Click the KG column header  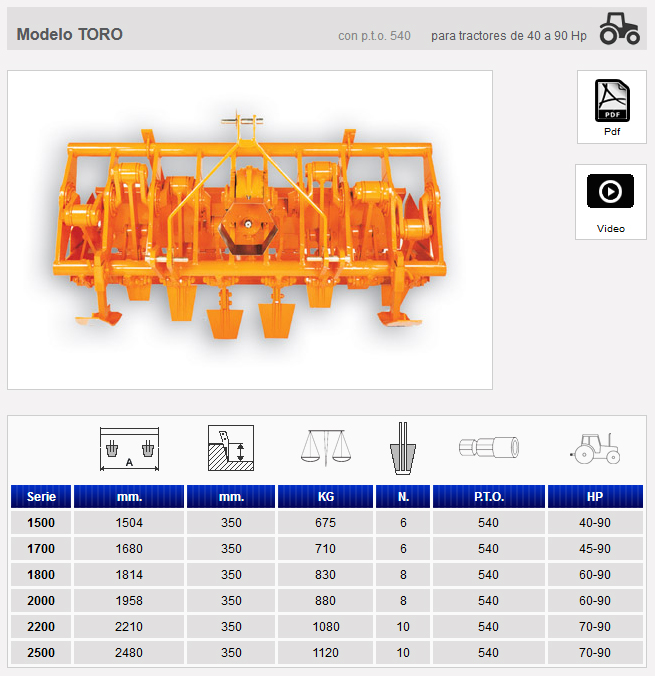click(x=326, y=497)
